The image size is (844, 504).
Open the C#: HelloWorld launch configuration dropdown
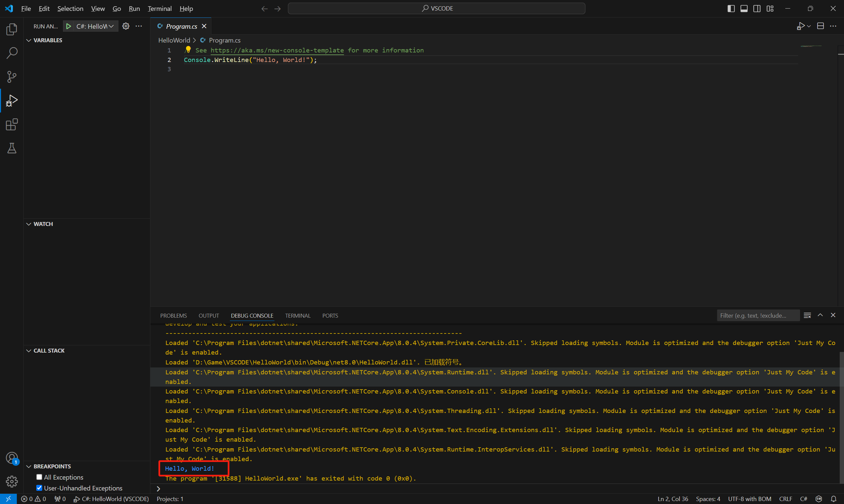click(96, 26)
